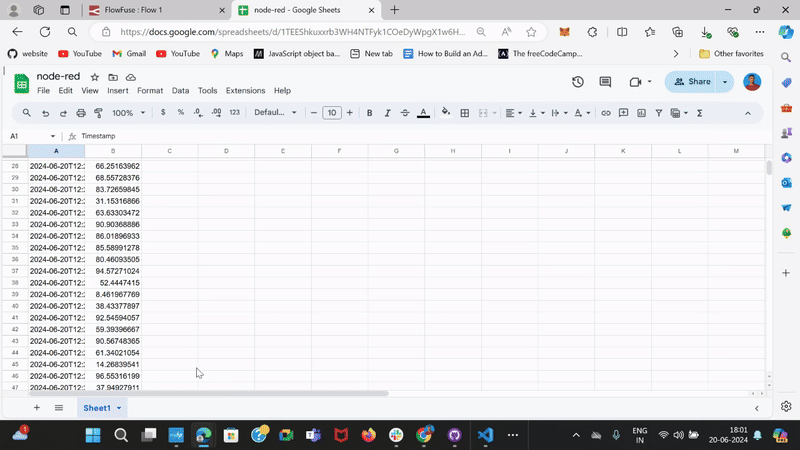Viewport: 800px width, 450px height.
Task: Open version history clock icon
Action: pyautogui.click(x=578, y=82)
